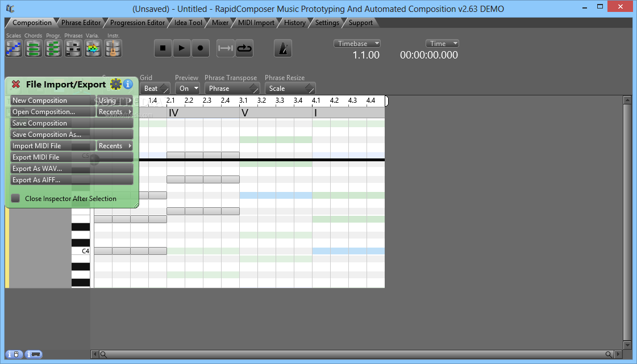Screen dimensions: 637x364
Task: Click the 00:00:00.000 time readout
Action: (x=428, y=55)
